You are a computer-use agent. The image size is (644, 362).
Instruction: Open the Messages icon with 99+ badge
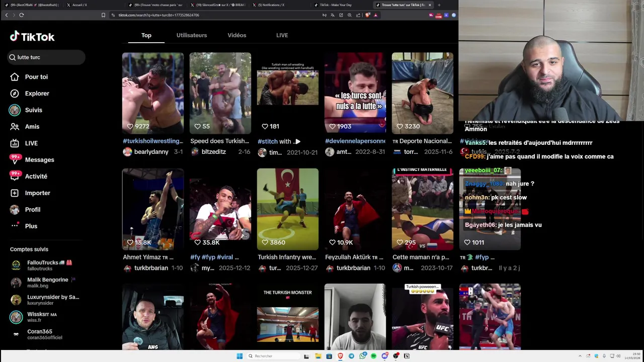16,159
